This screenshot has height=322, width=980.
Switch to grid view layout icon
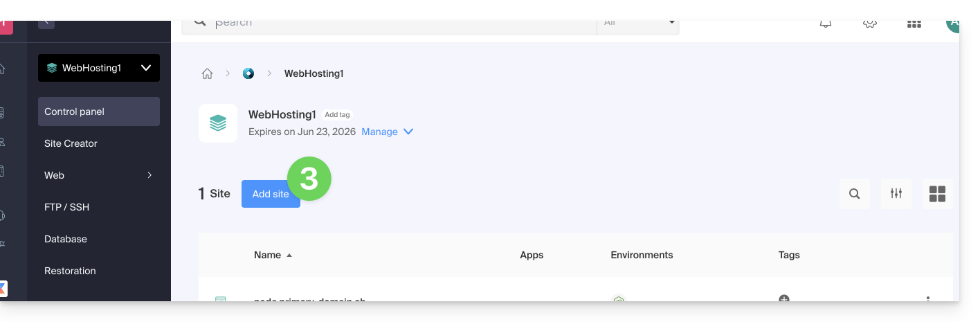pos(937,194)
